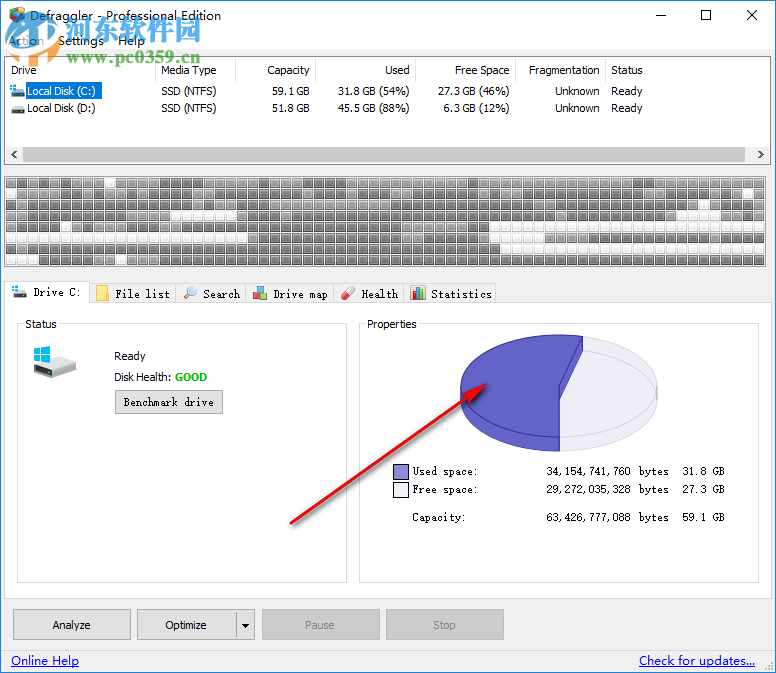776x673 pixels.
Task: Select Local Disk (C:) drive row
Action: pyautogui.click(x=327, y=91)
